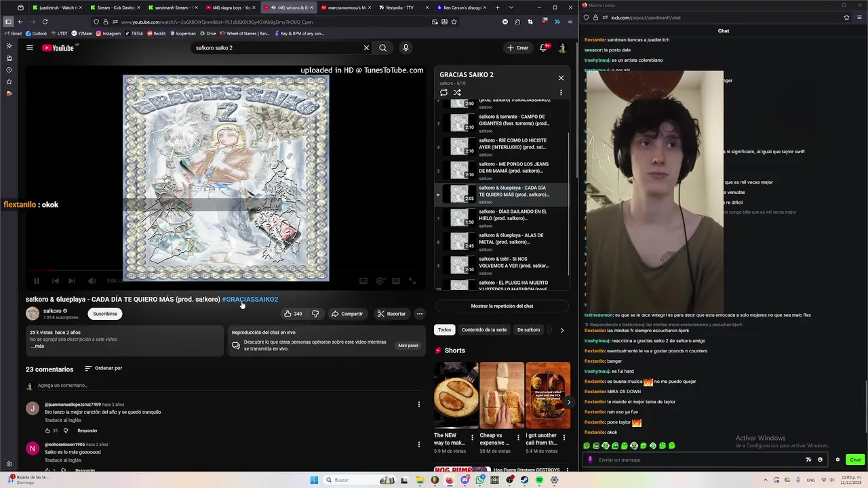Select the Todos filter chip

coord(444,330)
